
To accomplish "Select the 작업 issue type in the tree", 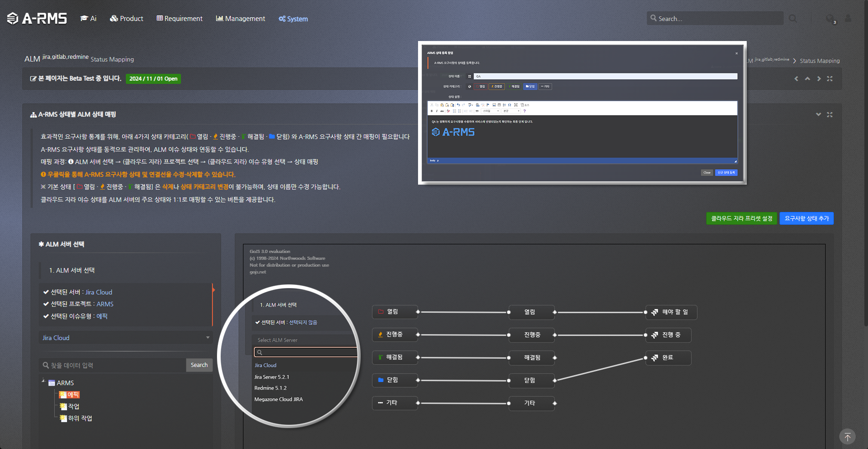I will tap(73, 407).
